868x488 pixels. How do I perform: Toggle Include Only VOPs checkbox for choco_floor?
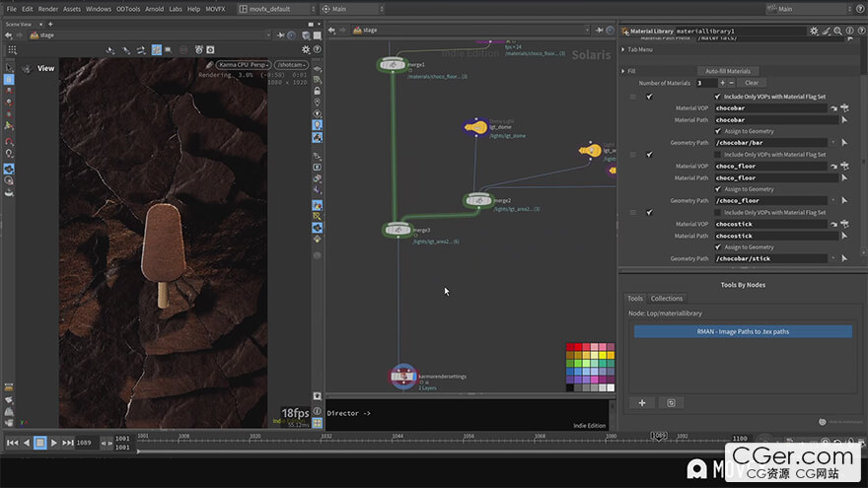click(718, 155)
